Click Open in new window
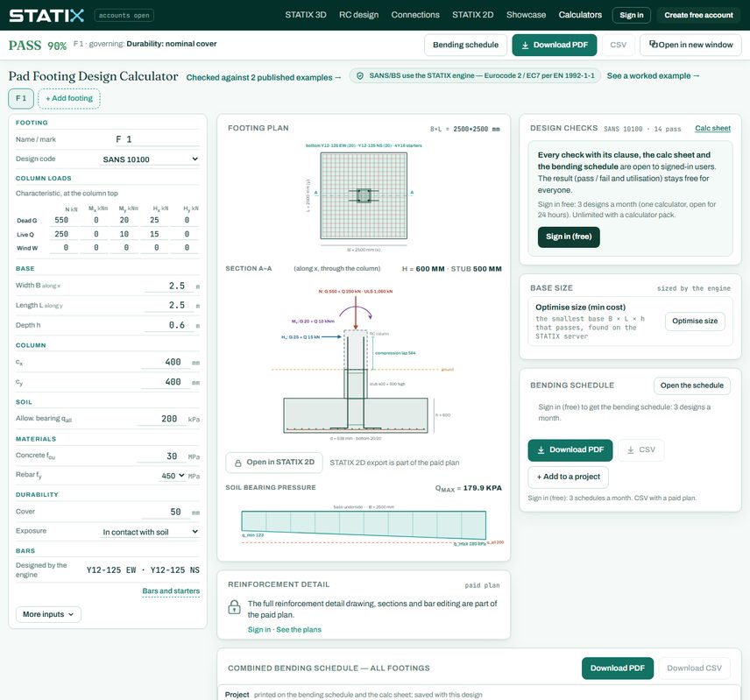Screen dimensions: 750x700 pos(690,45)
